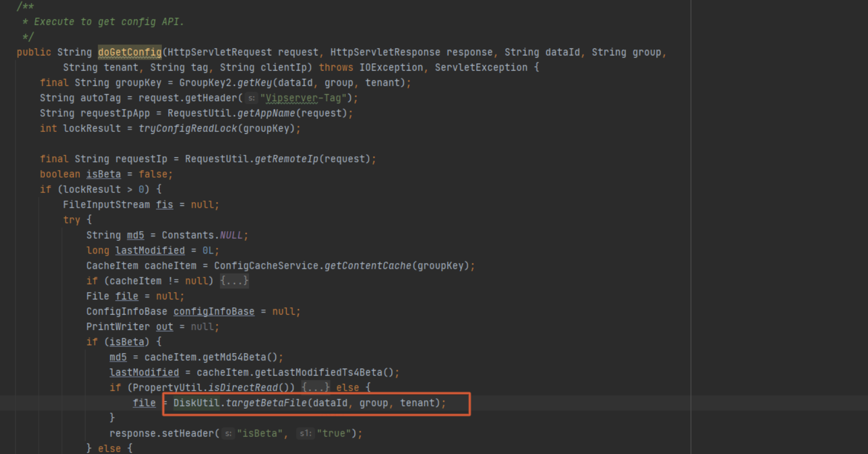Click IOException in throws clause

[x=391, y=67]
